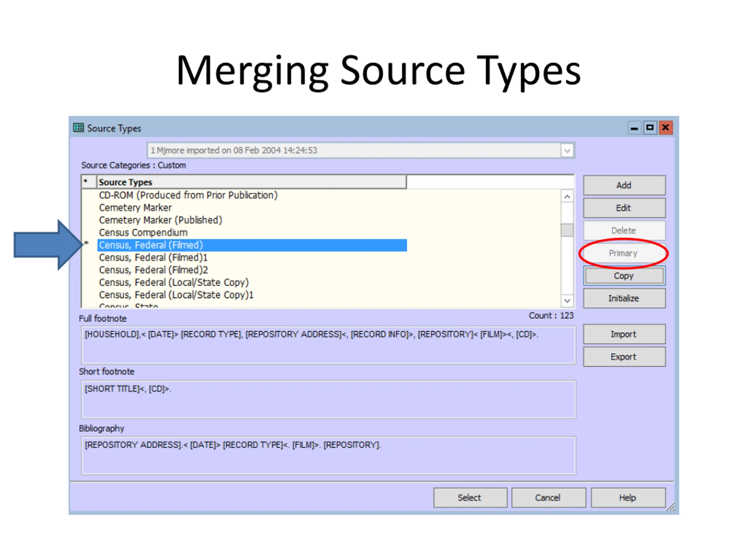Click the Delete button
Viewport: 747px width, 560px height.
coord(624,230)
